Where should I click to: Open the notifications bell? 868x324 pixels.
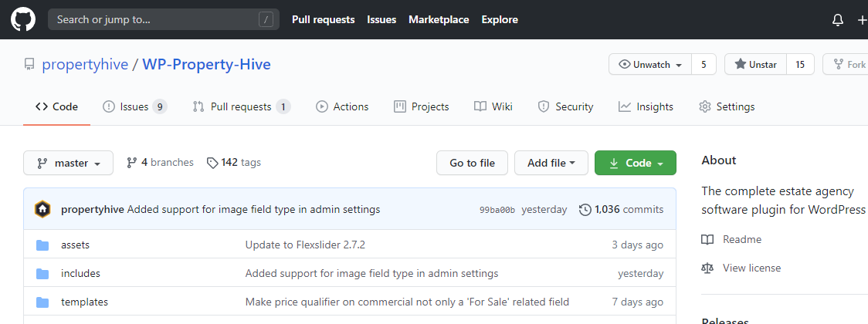[x=838, y=20]
